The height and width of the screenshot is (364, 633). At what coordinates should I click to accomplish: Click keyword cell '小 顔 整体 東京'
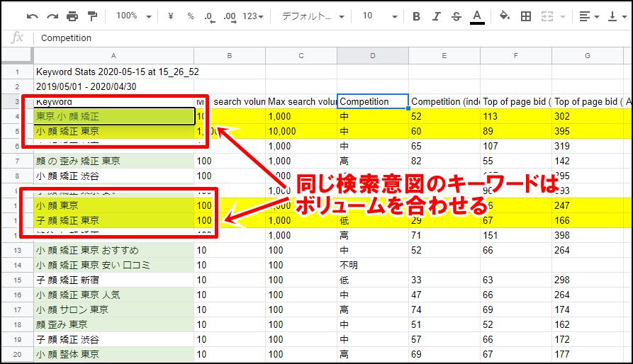(x=113, y=354)
